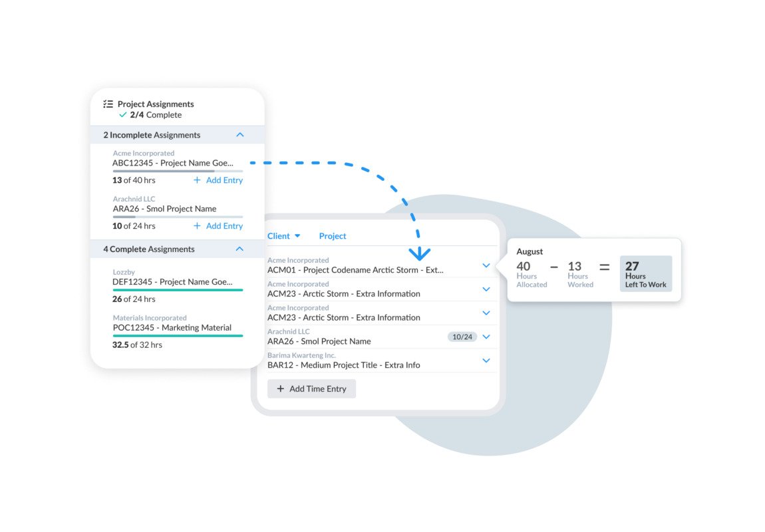Click the green 2/4 Complete checkmark
This screenshot has height=532, width=765.
tap(122, 115)
